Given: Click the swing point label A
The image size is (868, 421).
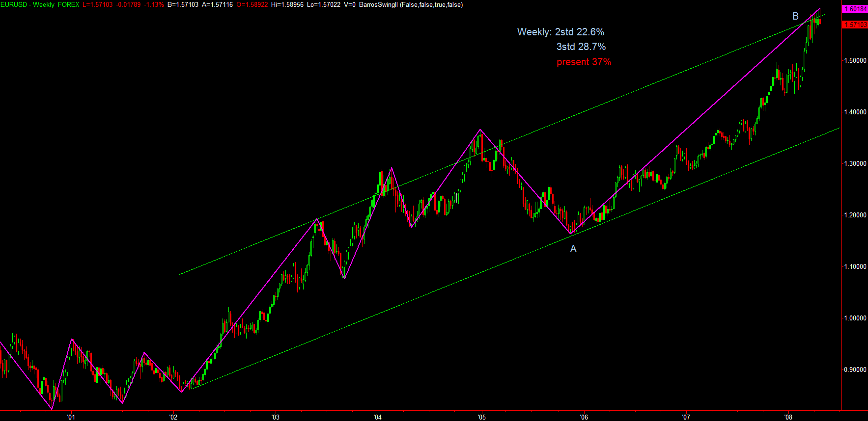Looking at the screenshot, I should click(x=573, y=249).
